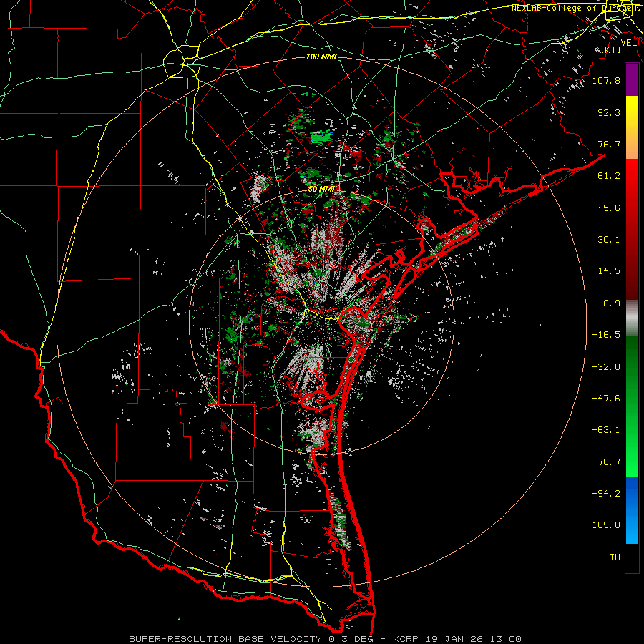Image resolution: width=644 pixels, height=644 pixels.
Task: Select the 76.7 velocity scale value
Action: tap(609, 144)
